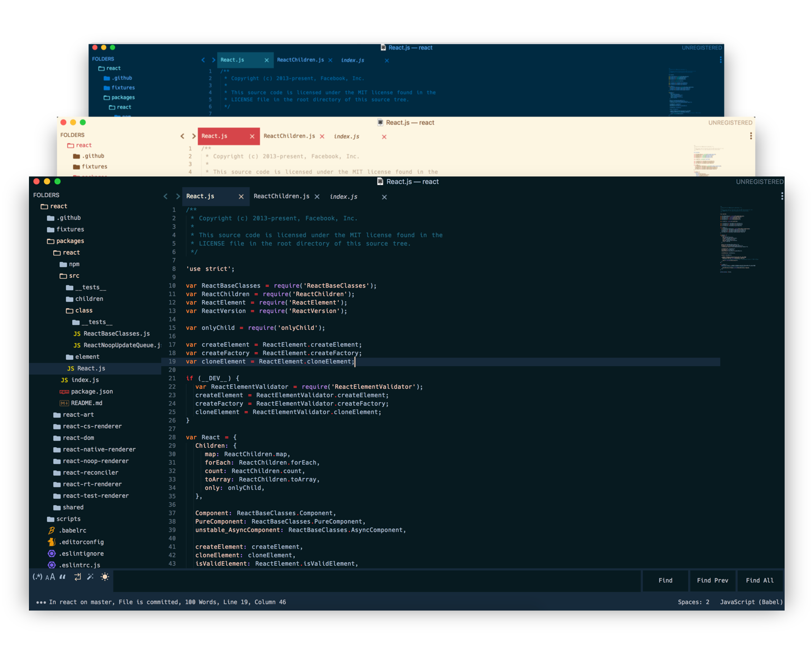
Task: Expand the shared folder
Action: 68,508
